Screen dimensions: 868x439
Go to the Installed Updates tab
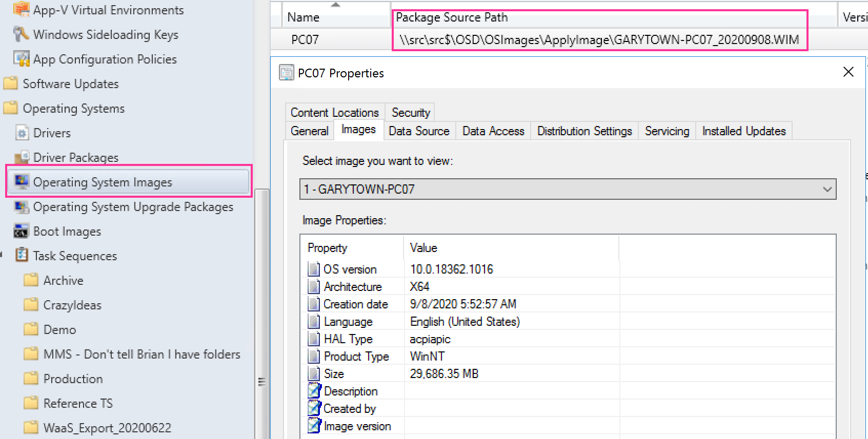(743, 131)
